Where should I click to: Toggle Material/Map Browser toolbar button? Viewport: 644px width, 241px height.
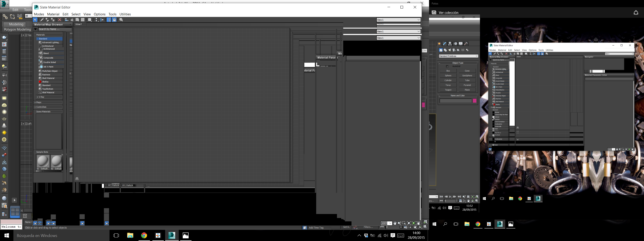click(x=109, y=20)
